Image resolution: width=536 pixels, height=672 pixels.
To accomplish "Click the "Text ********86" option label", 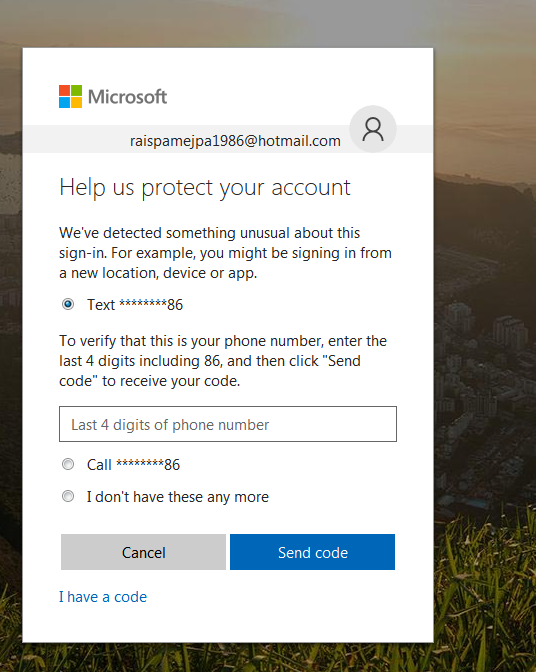I will point(135,305).
